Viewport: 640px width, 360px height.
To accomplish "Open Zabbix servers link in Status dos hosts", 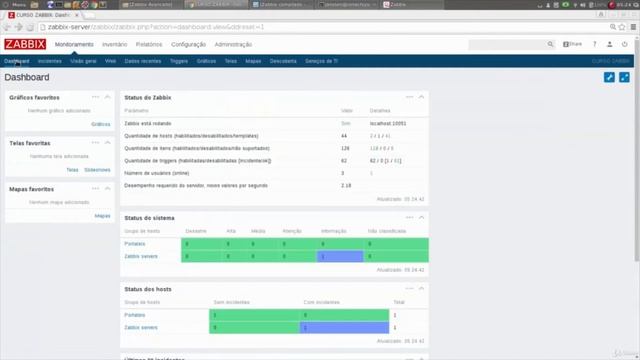I will point(141,327).
